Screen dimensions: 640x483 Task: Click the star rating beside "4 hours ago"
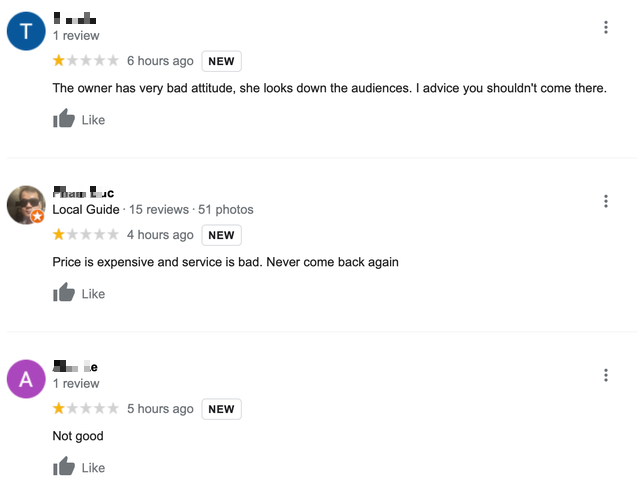pyautogui.click(x=86, y=235)
